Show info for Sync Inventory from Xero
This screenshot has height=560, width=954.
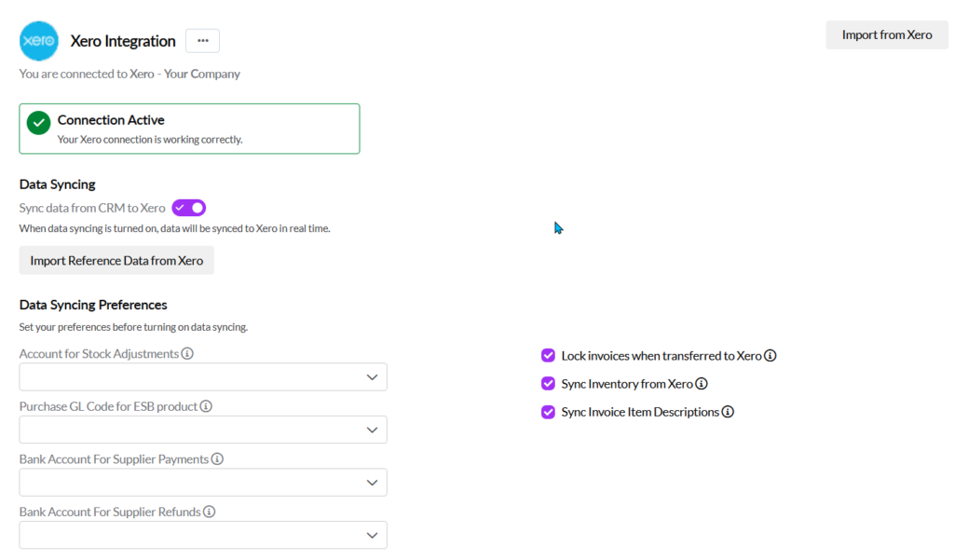click(x=702, y=384)
